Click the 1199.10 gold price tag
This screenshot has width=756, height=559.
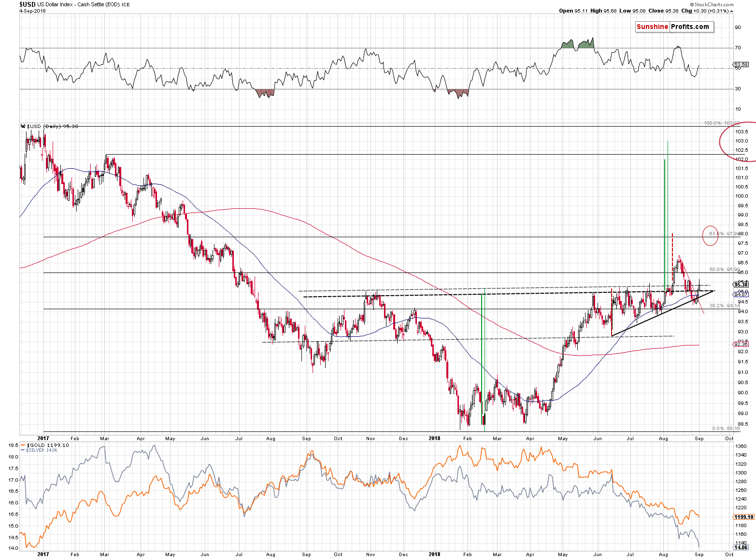coord(744,517)
